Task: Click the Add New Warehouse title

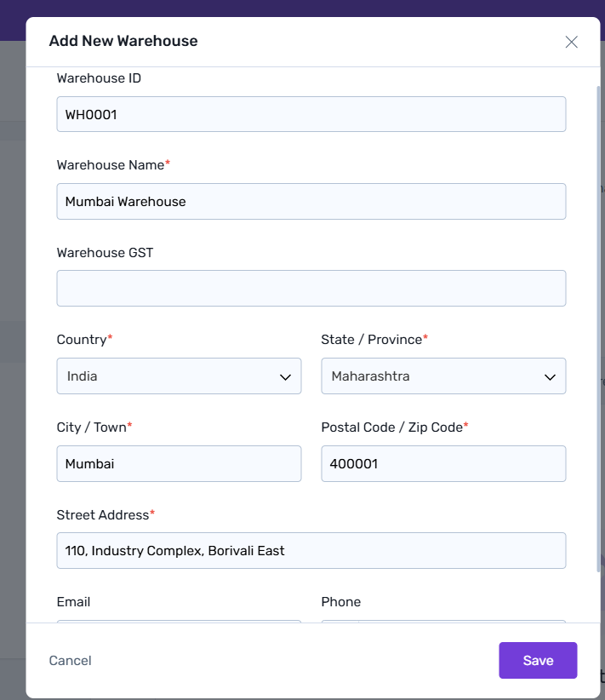Action: click(x=123, y=41)
